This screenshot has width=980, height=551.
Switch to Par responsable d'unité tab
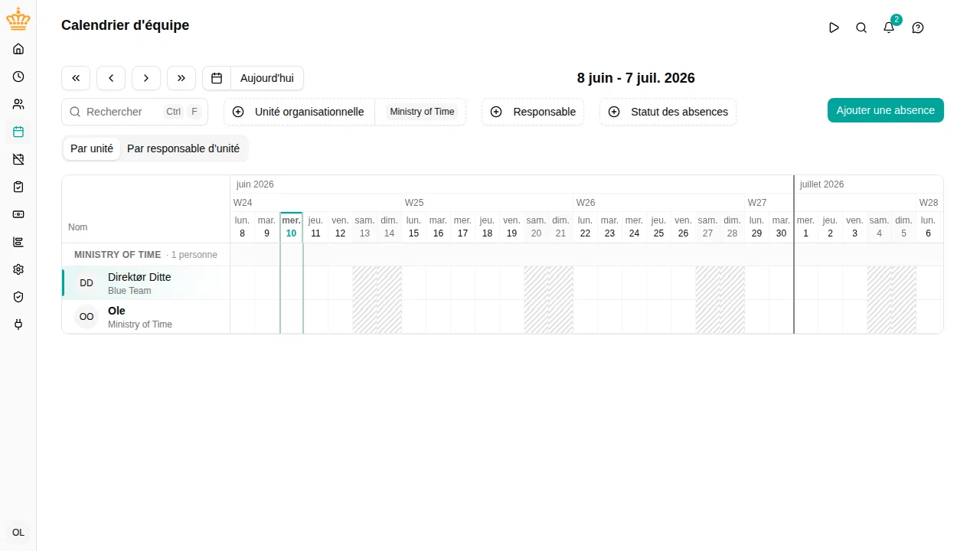(184, 148)
